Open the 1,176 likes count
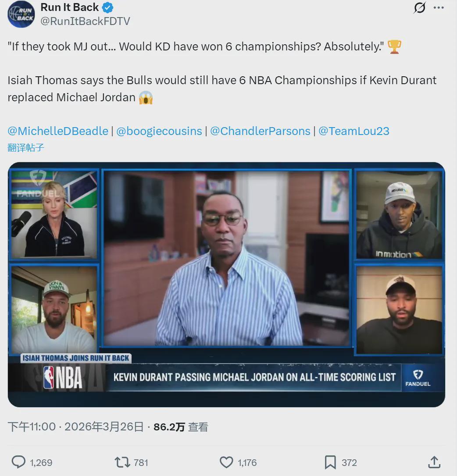This screenshot has height=476, width=457. 247,463
